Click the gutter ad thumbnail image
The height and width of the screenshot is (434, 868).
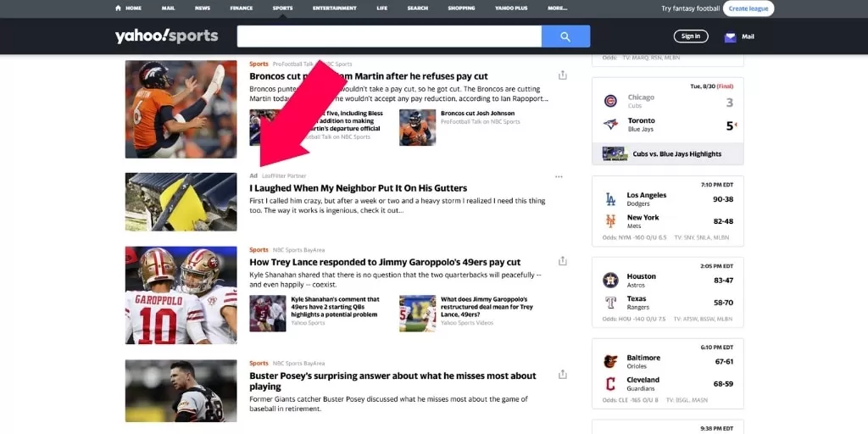pos(181,202)
